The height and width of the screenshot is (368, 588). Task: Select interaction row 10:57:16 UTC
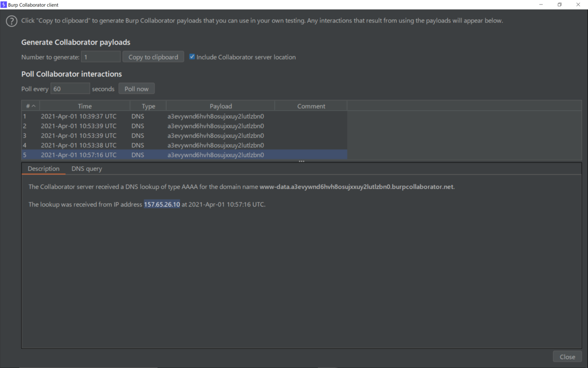point(185,155)
